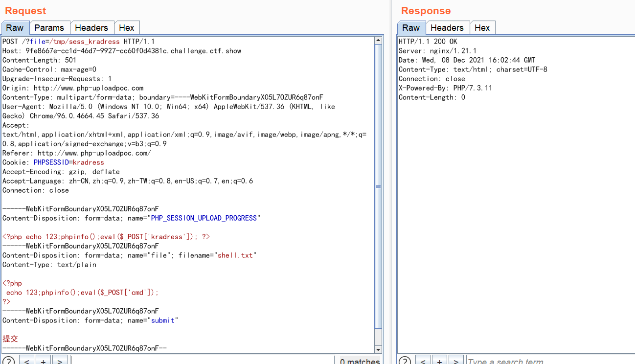
Task: Select the Response Raw tab
Action: [411, 27]
